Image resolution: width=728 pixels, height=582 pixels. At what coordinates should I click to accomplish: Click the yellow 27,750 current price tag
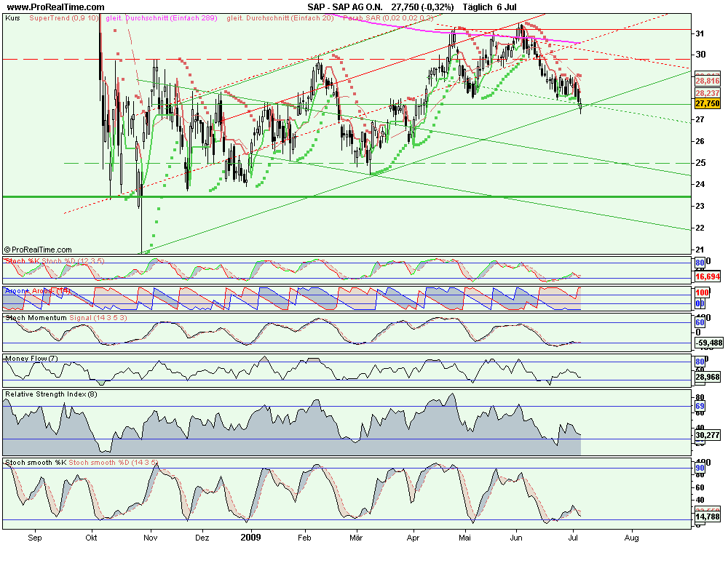tap(707, 103)
